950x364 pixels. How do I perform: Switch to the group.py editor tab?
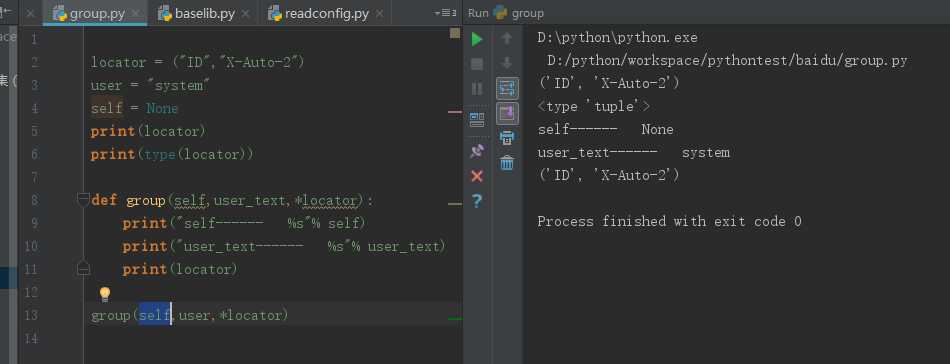click(95, 13)
